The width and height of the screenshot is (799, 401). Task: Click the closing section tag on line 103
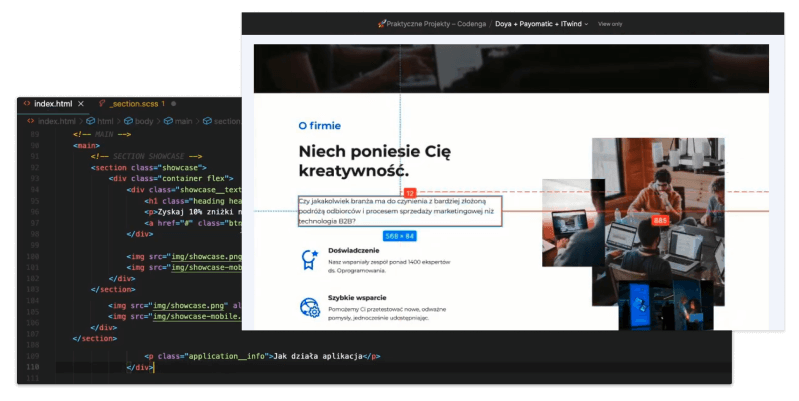click(113, 289)
